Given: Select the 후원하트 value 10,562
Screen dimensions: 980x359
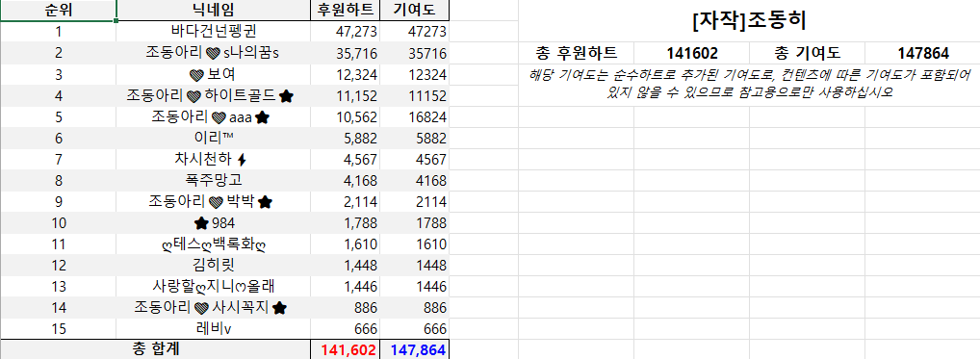Looking at the screenshot, I should coord(345,116).
